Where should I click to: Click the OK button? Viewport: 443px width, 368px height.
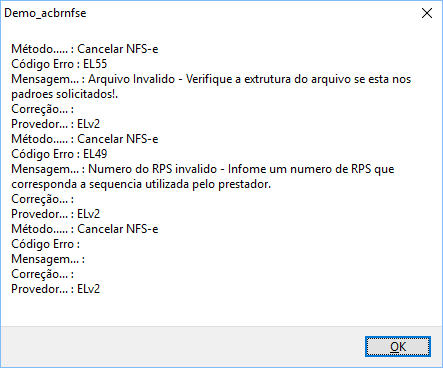(x=398, y=346)
